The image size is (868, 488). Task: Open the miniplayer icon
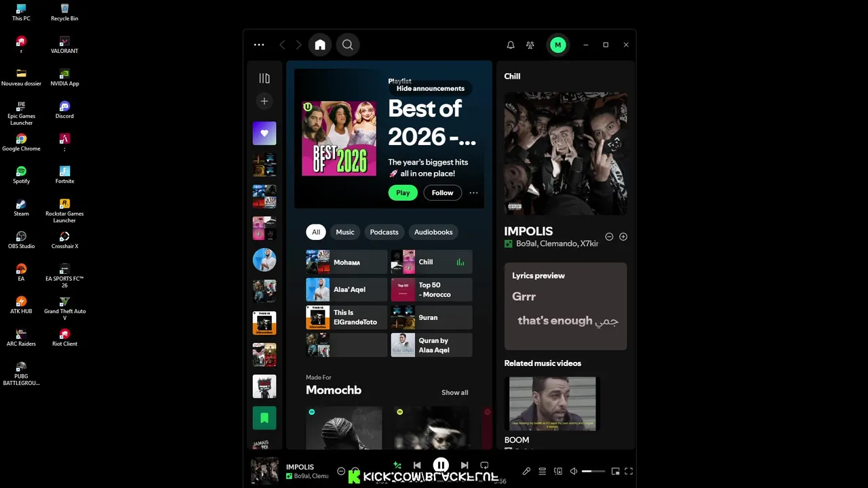pyautogui.click(x=615, y=471)
